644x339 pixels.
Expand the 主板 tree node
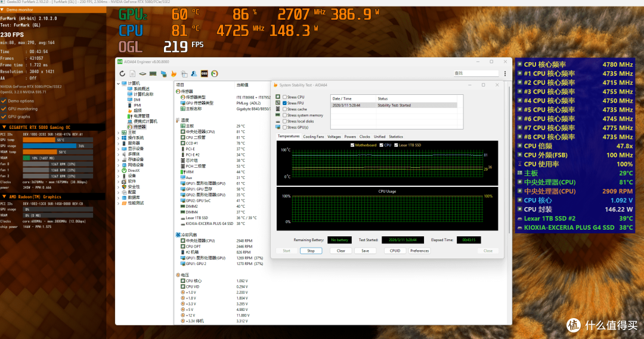click(x=119, y=132)
